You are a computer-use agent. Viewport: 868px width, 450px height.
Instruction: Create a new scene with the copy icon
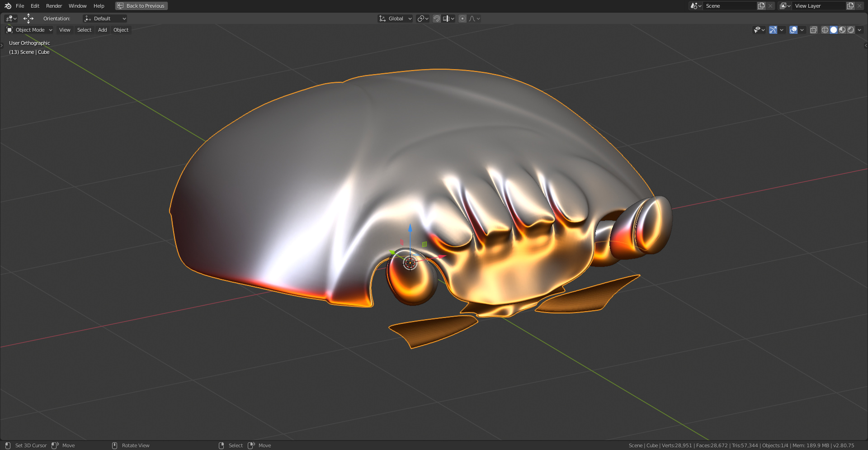[761, 6]
